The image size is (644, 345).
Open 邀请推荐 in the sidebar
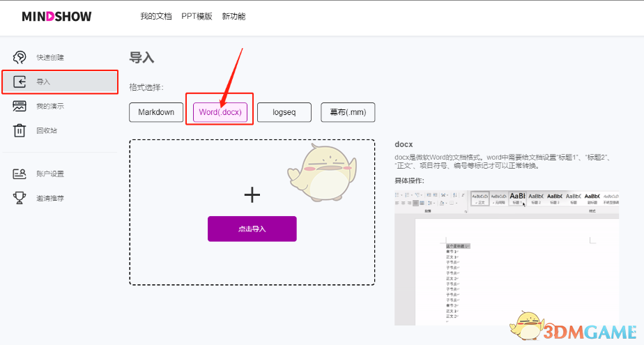(x=50, y=199)
